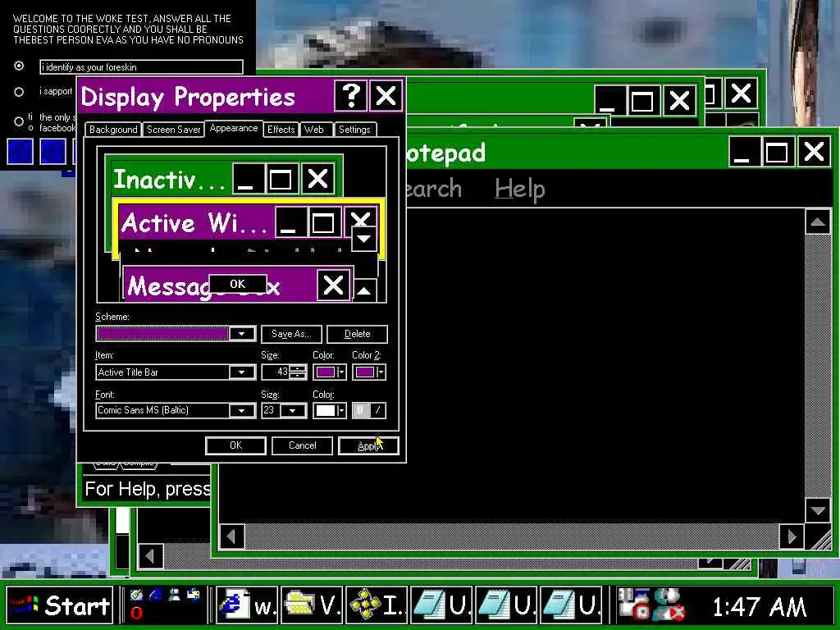Toggle the Bold font style button
The height and width of the screenshot is (630, 840).
pos(361,410)
